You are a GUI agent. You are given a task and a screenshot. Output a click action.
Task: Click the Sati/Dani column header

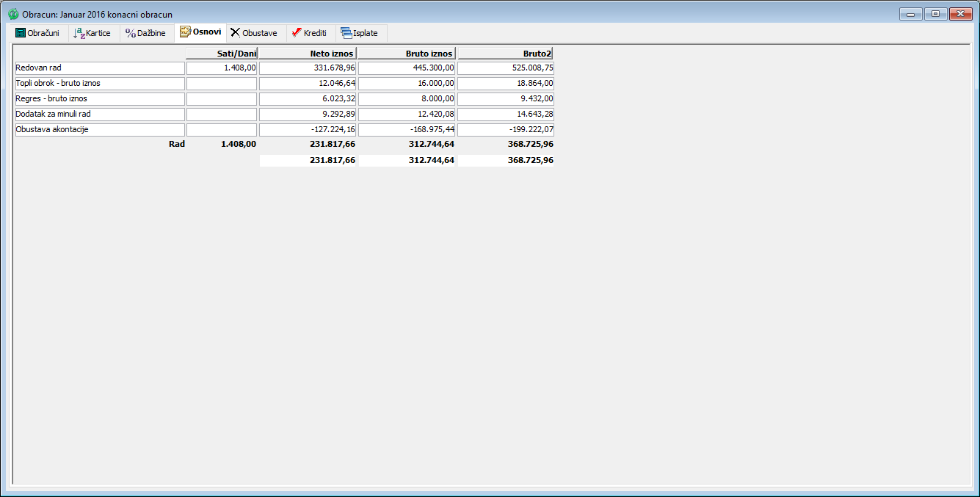coord(222,53)
